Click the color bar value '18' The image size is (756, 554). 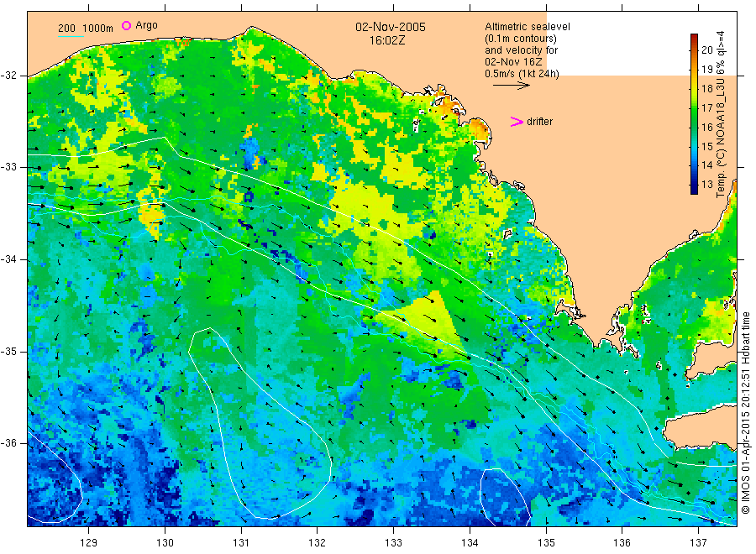pos(706,89)
